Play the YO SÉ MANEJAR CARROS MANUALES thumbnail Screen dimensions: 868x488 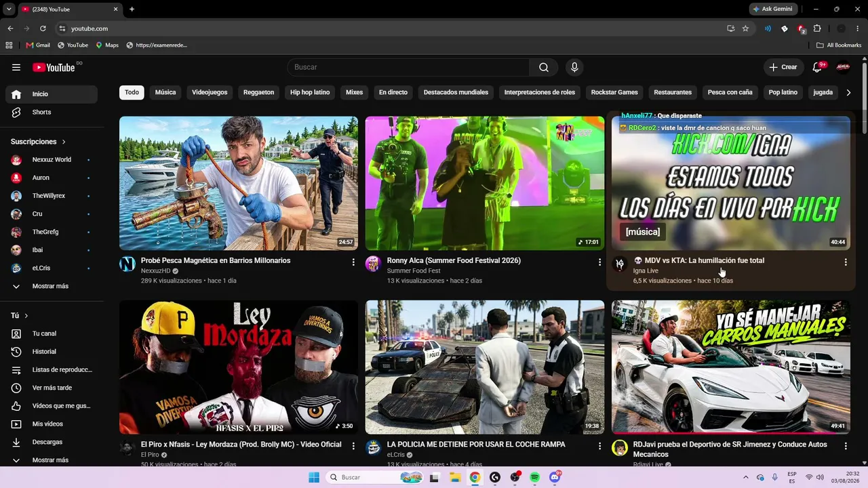tap(731, 367)
